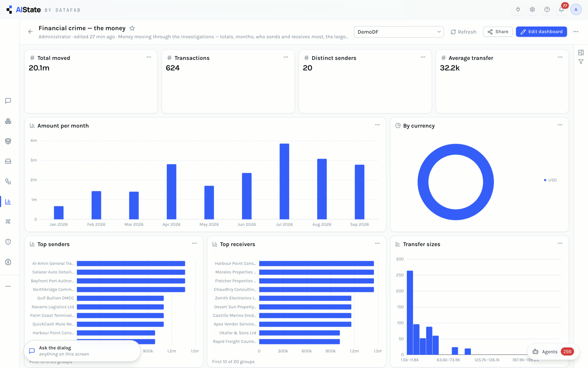This screenshot has width=588, height=368.
Task: Toggle the side panel collapse icon
Action: (x=581, y=52)
